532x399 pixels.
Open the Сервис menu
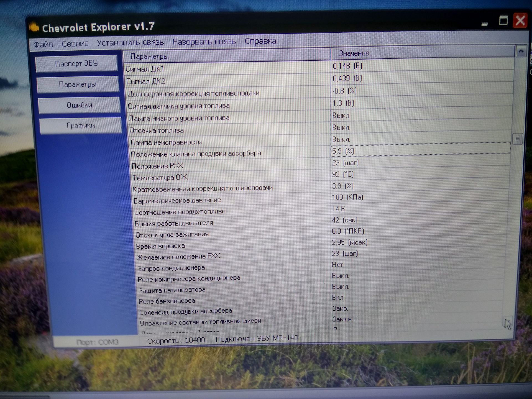tap(75, 44)
